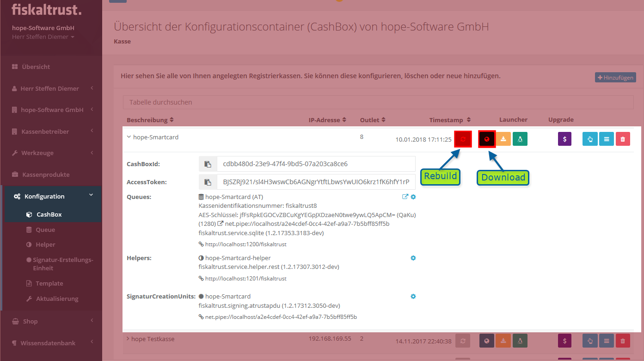Click green Linux penguin icon for hope-Smartcard
Image resolution: width=644 pixels, height=361 pixels.
point(520,139)
